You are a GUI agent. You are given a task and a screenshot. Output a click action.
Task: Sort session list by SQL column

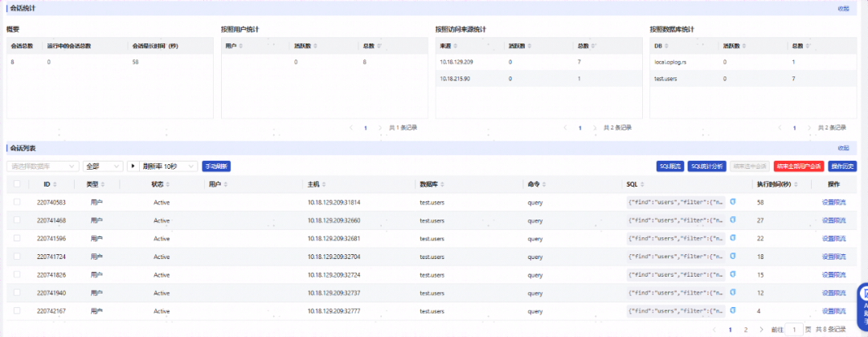tap(643, 184)
